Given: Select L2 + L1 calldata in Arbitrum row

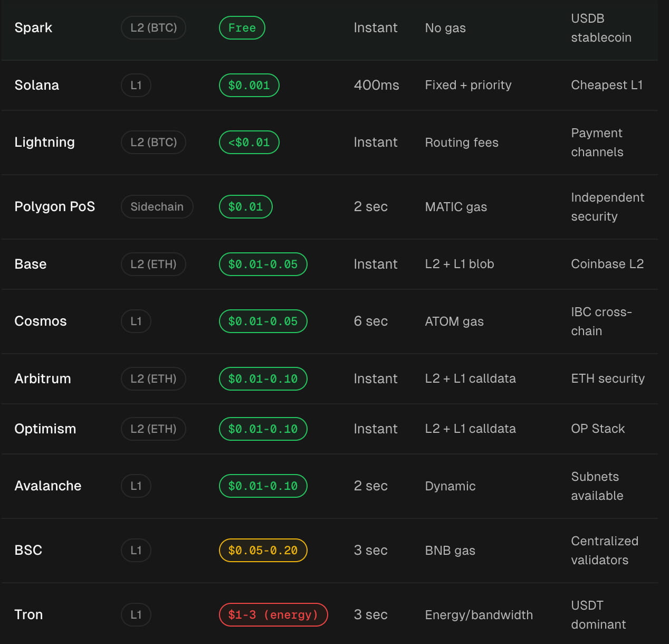Looking at the screenshot, I should tap(471, 378).
